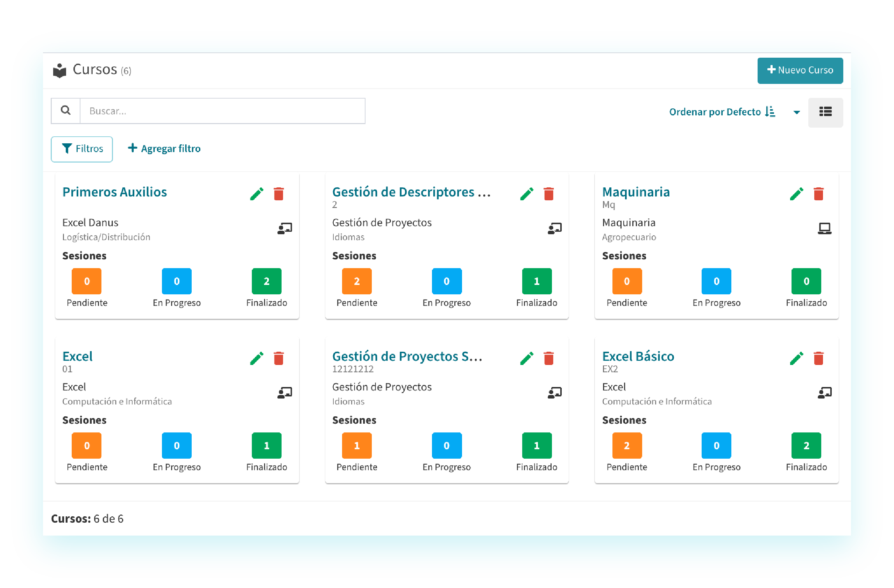Click Pendiente count 2 on Excel Básico card
Image resolution: width=894 pixels, height=588 pixels.
click(x=626, y=445)
